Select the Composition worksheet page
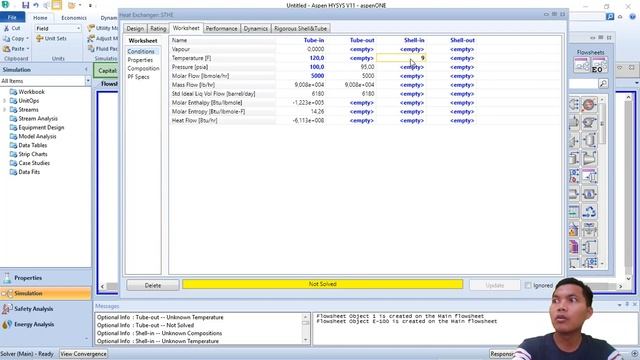The image size is (640, 360). click(x=143, y=69)
